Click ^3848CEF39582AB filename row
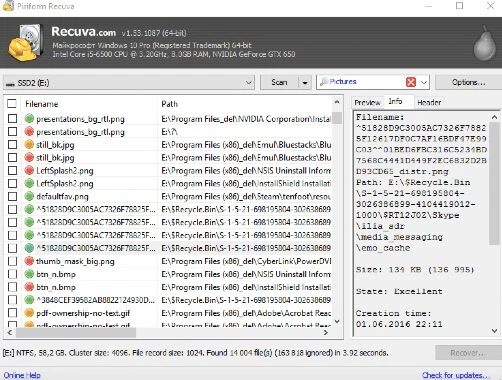 96,300
